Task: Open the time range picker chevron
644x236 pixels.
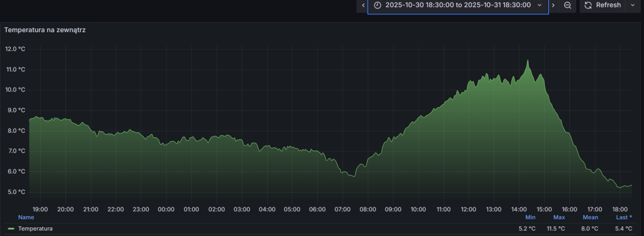Action: coord(540,5)
